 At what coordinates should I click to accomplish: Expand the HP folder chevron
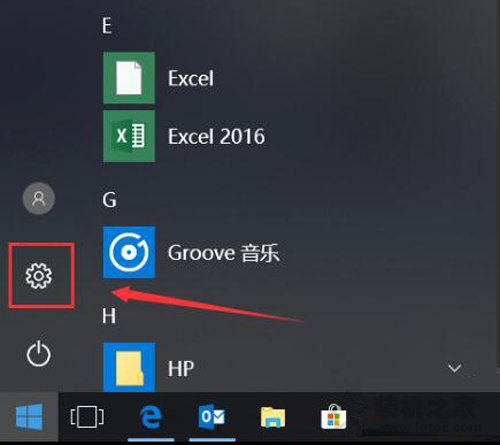(455, 368)
